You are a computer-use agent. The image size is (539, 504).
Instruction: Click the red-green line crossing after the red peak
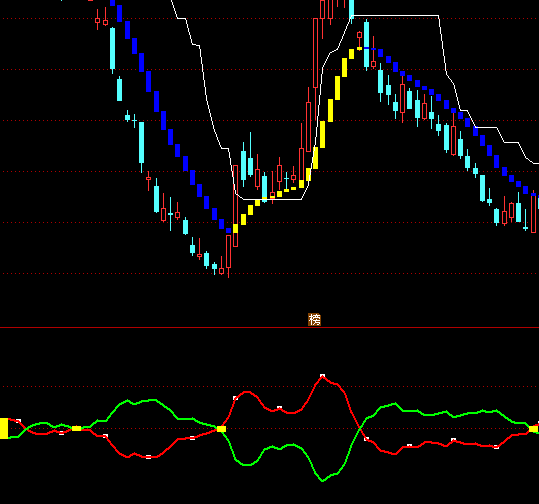point(360,429)
